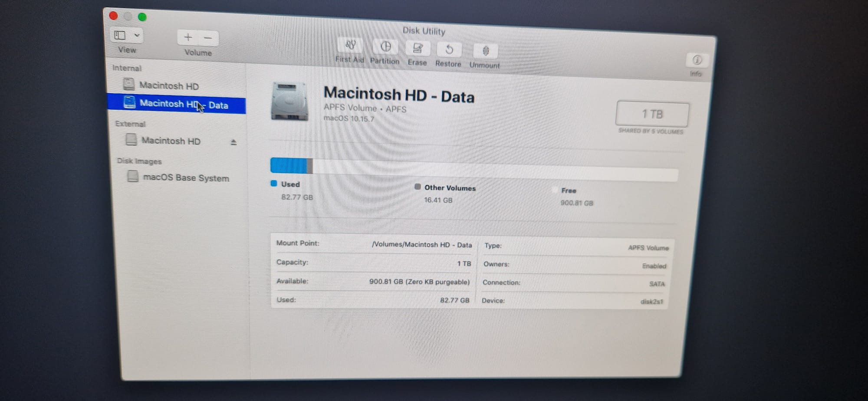Click the blue Used legend swatch
Screen dimensions: 868x401
click(x=274, y=183)
